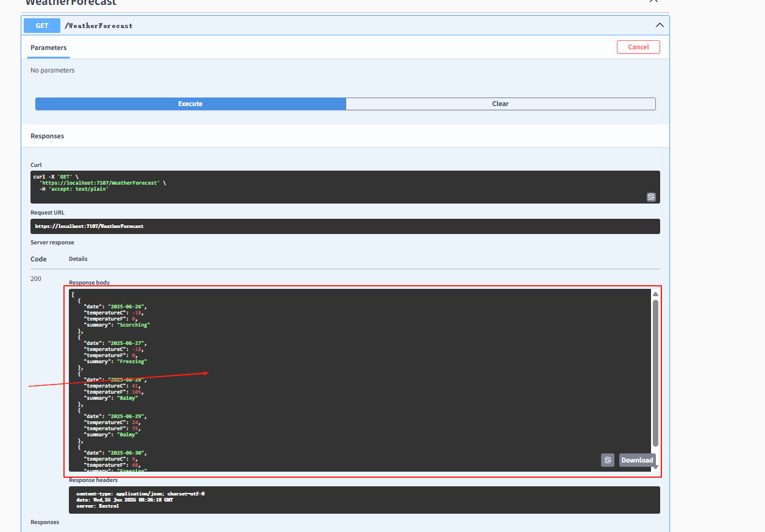The height and width of the screenshot is (532, 765).
Task: Copy the response body to clipboard
Action: pos(607,460)
